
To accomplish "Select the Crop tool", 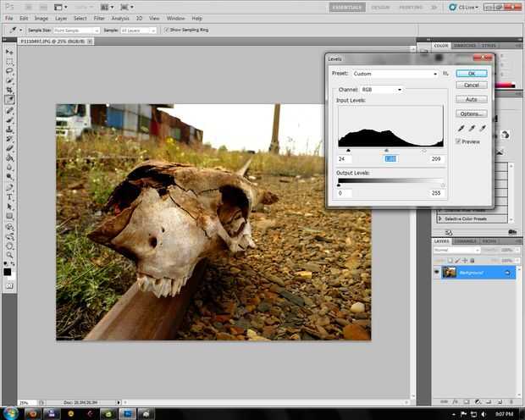I will tap(9, 90).
